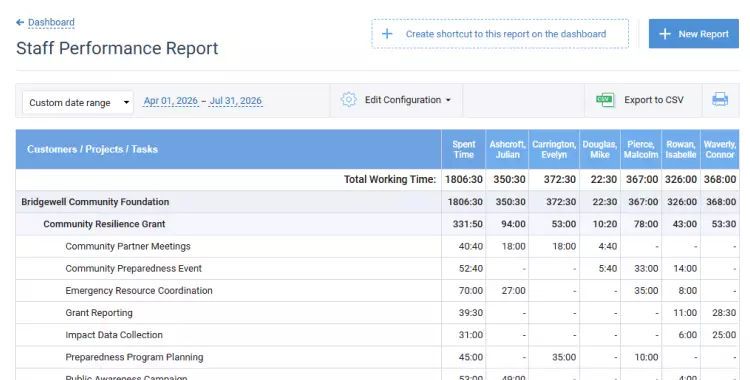Click the Carrington, Evelyn column header
This screenshot has height=380, width=750.
554,149
